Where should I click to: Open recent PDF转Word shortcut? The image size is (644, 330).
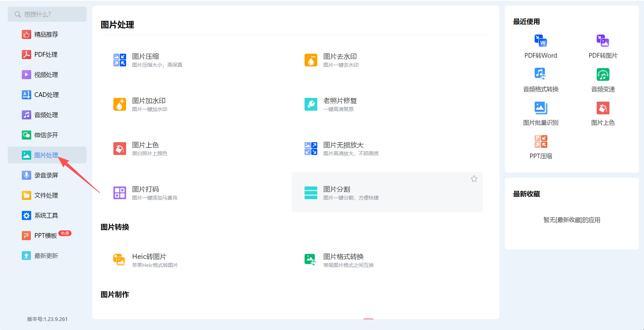[541, 47]
